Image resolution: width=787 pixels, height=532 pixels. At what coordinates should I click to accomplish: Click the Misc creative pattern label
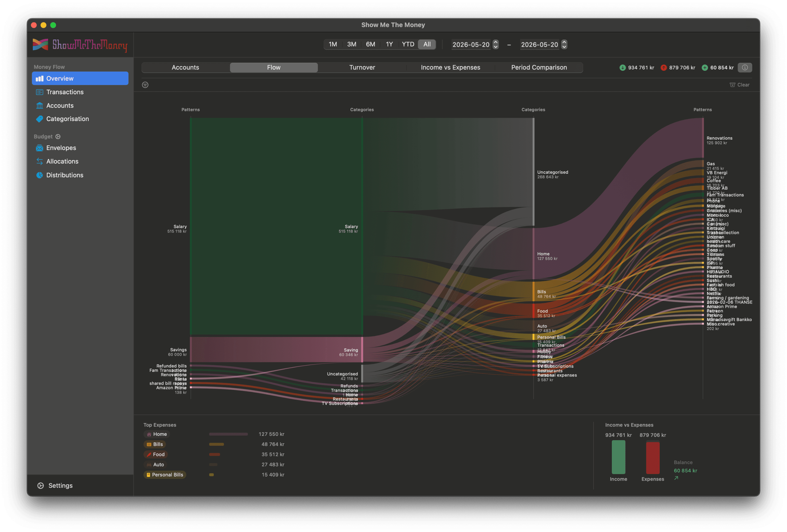721,324
